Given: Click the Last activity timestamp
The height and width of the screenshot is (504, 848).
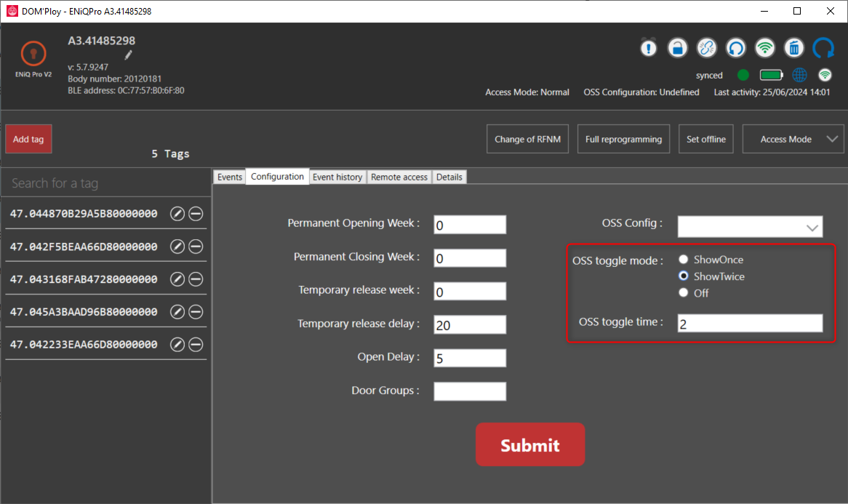Looking at the screenshot, I should click(x=772, y=92).
